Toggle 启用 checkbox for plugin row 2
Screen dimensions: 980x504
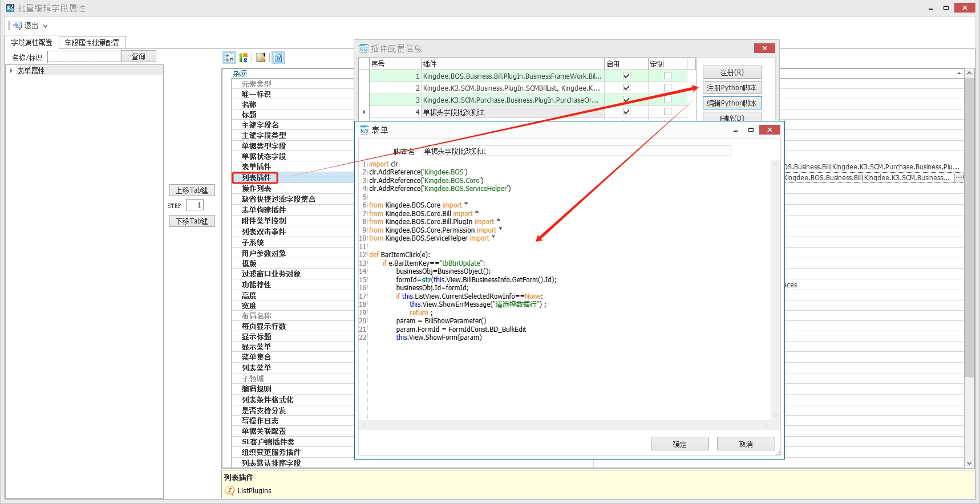tap(626, 88)
